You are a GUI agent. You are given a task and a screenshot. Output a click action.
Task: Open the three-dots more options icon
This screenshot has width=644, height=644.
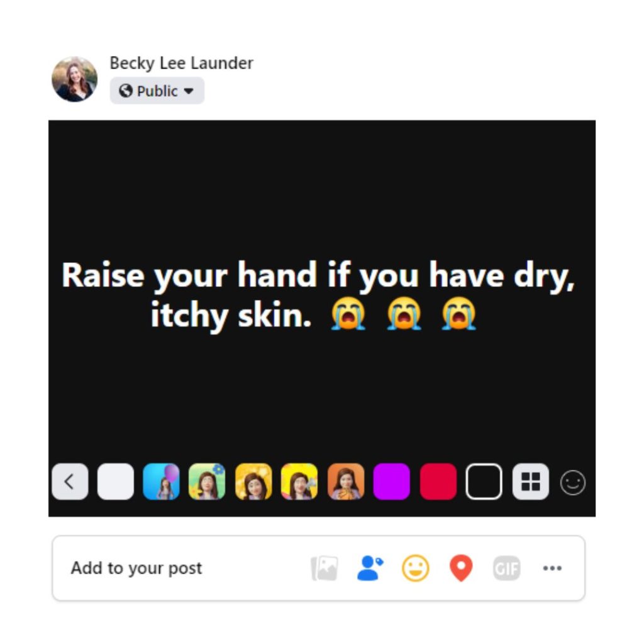click(x=552, y=569)
